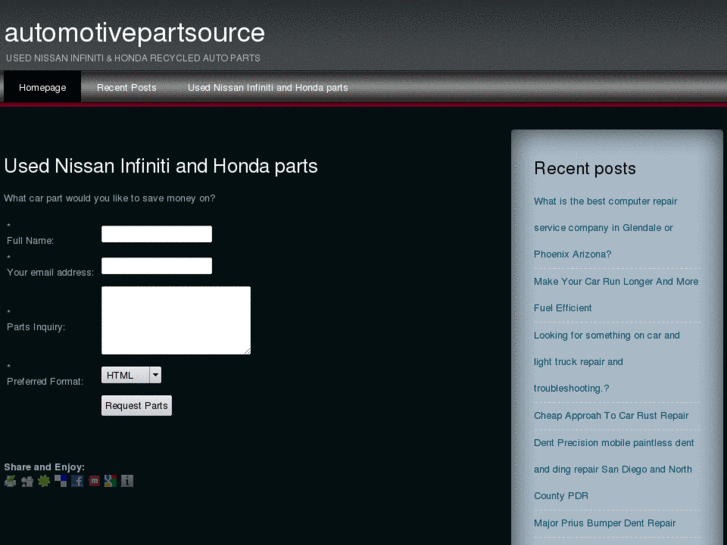Image resolution: width=727 pixels, height=545 pixels.
Task: Share using the Google bookmarks icon
Action: coord(110,481)
